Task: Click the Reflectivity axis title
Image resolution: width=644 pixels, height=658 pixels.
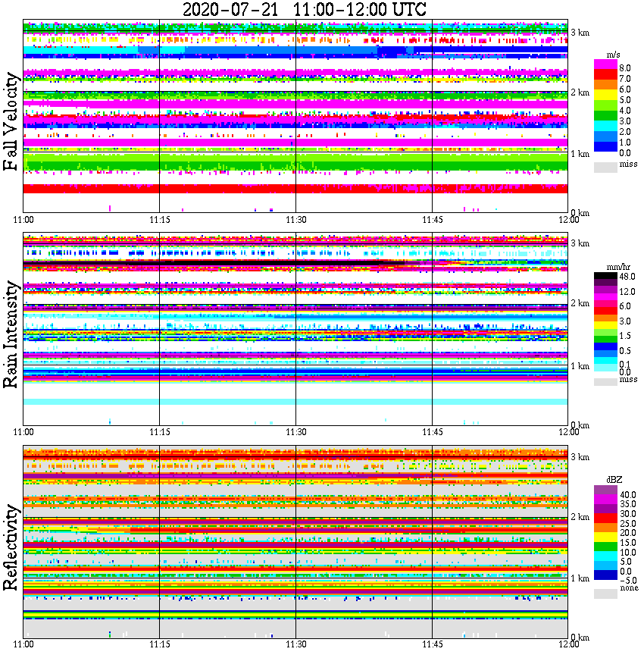Action: [x=11, y=547]
